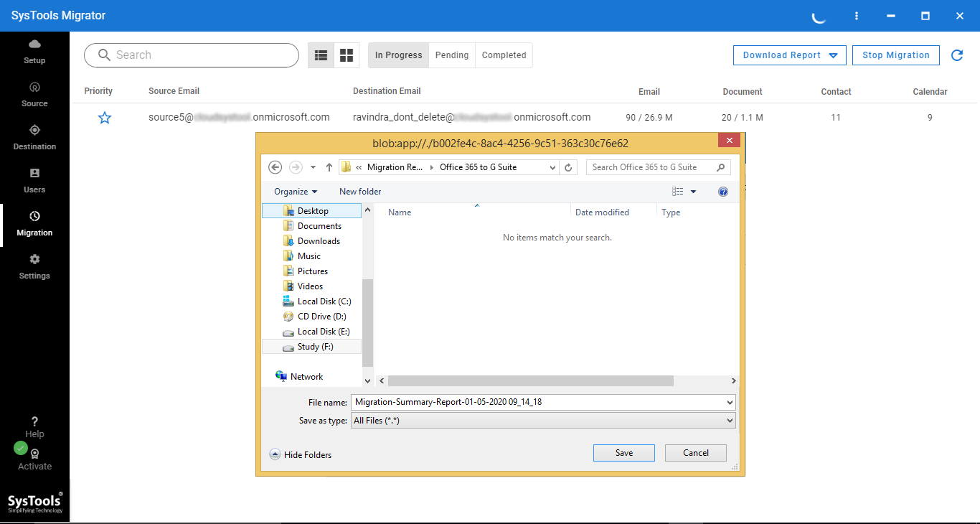
Task: Star the source5 row as priority
Action: pos(105,118)
